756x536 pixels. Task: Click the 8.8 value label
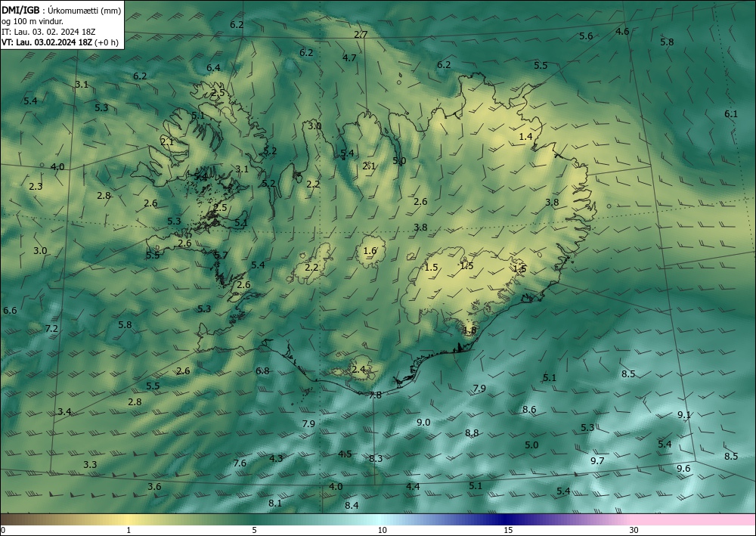[x=472, y=433]
